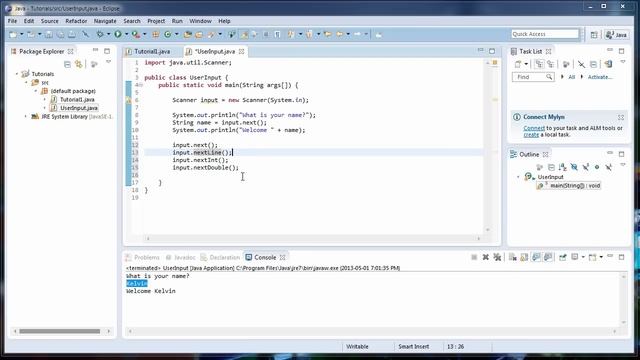Click the New Java Class icon
This screenshot has width=640, height=360.
tap(168, 35)
